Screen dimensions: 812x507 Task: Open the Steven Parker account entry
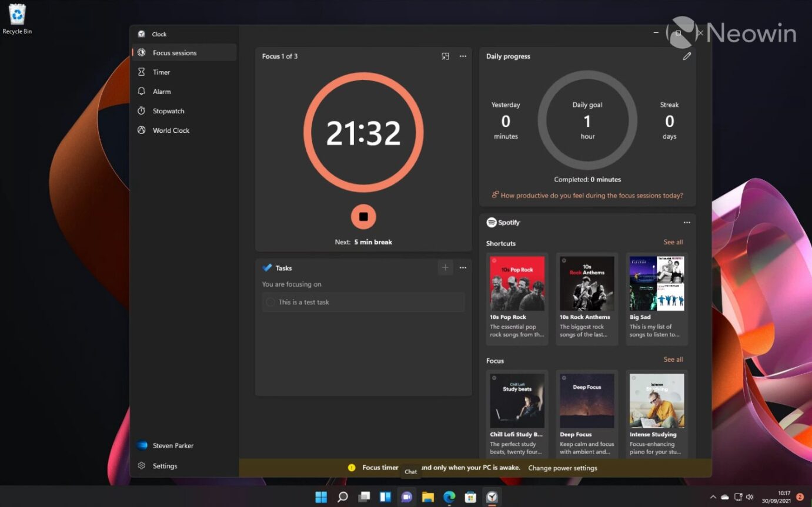pos(174,445)
